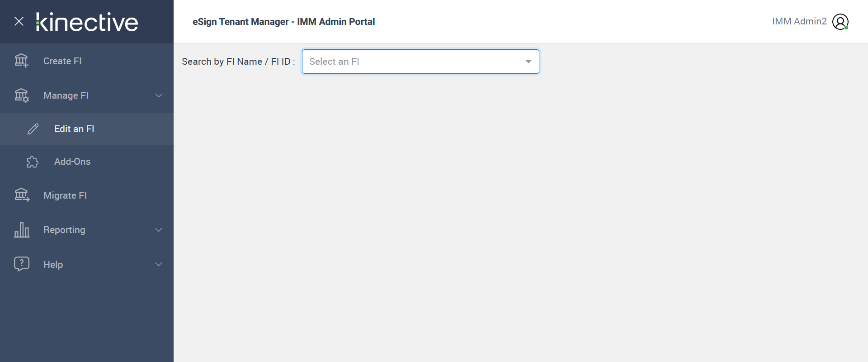868x362 pixels.
Task: Open the Add-Ons submenu item
Action: coord(87,162)
